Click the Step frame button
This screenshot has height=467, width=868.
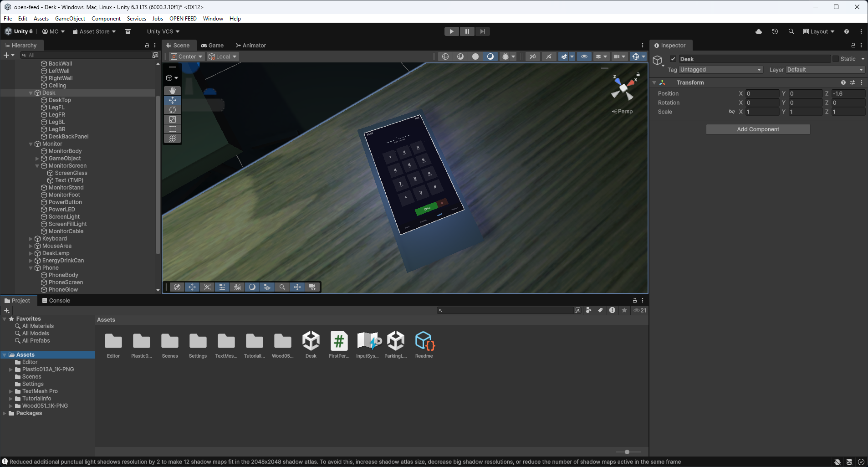point(483,31)
